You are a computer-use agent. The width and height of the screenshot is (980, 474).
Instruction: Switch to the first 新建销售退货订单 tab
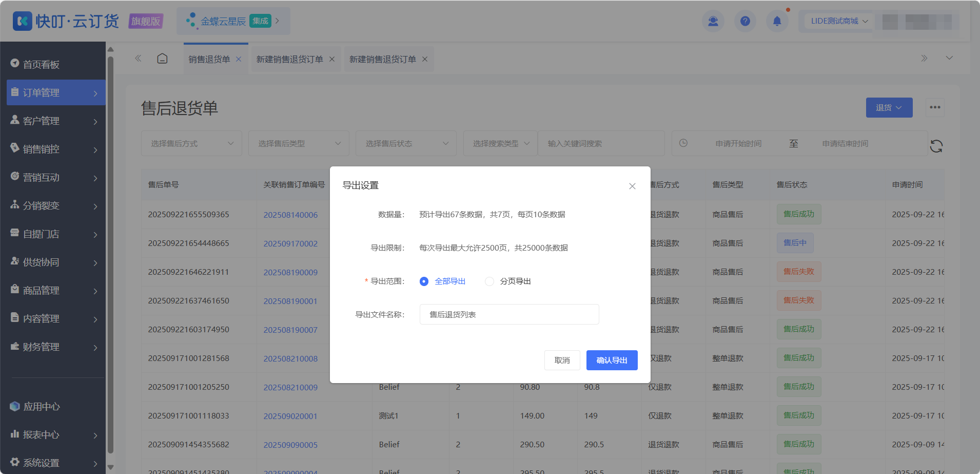290,60
